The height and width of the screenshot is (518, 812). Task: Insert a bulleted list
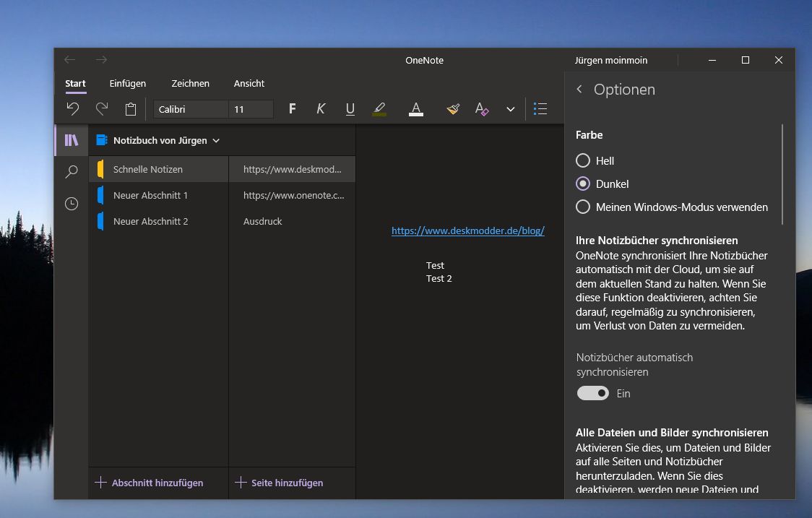[x=540, y=109]
